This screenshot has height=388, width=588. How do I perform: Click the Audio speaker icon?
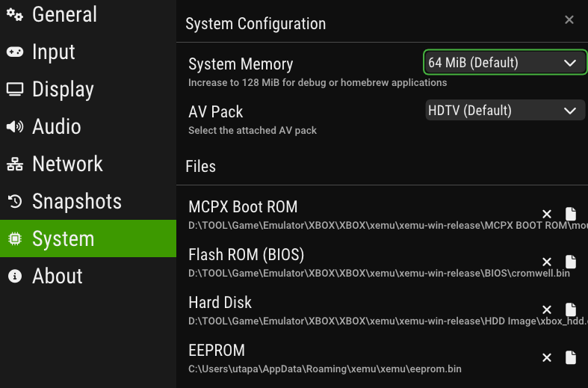pyautogui.click(x=15, y=126)
